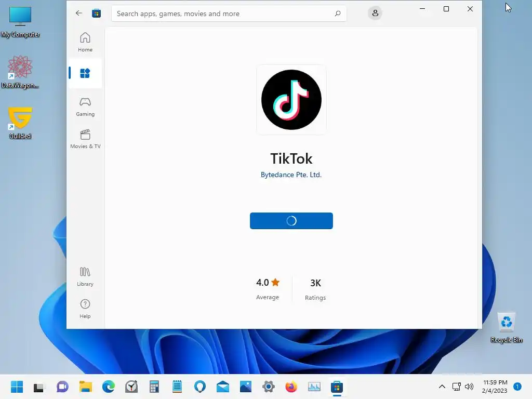Open File Explorer from taskbar
532x399 pixels.
pyautogui.click(x=86, y=387)
